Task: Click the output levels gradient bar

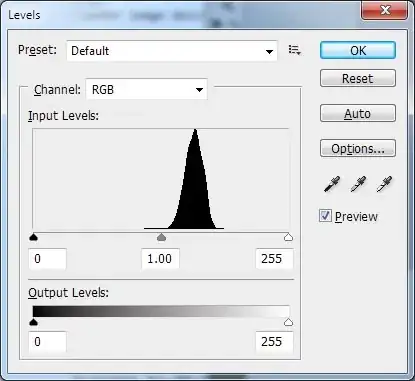Action: (x=161, y=311)
